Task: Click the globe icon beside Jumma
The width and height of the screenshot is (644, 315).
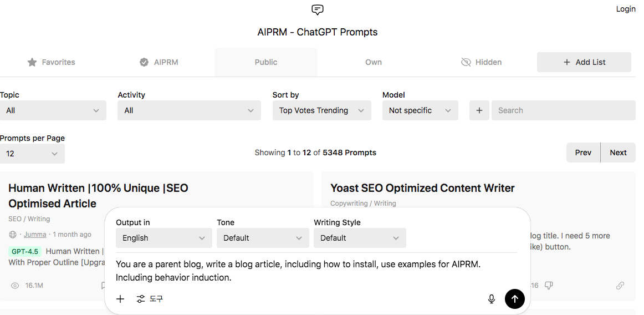Action: click(12, 235)
